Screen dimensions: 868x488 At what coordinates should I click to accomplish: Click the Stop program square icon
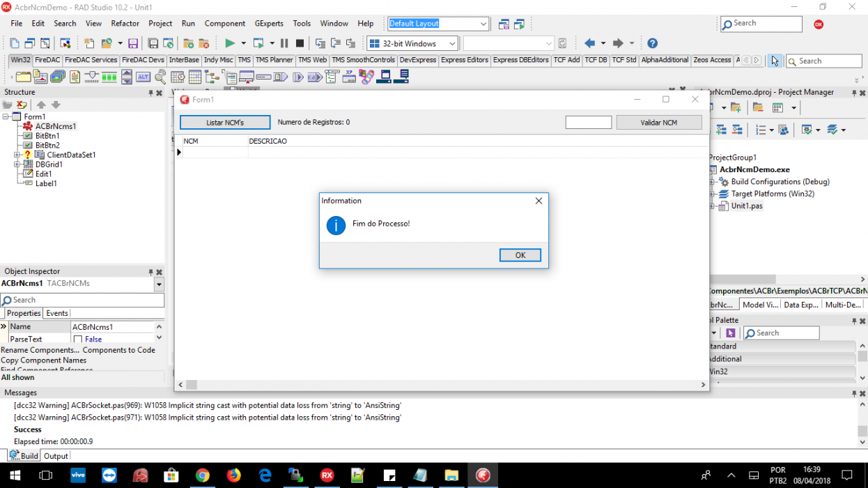pyautogui.click(x=300, y=43)
